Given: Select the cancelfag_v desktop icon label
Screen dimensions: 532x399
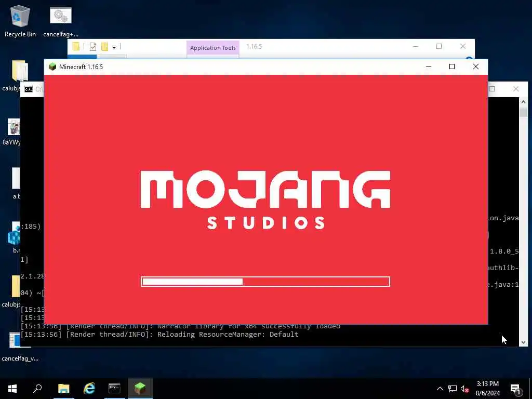Looking at the screenshot, I should pos(20,358).
